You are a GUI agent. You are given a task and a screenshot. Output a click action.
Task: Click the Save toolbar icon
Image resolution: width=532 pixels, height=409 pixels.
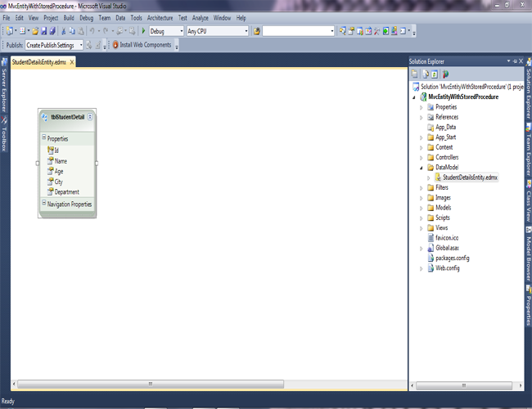tap(43, 31)
